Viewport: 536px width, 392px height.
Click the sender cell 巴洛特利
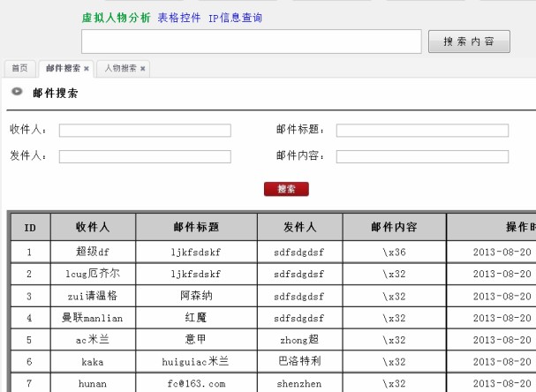click(x=300, y=362)
